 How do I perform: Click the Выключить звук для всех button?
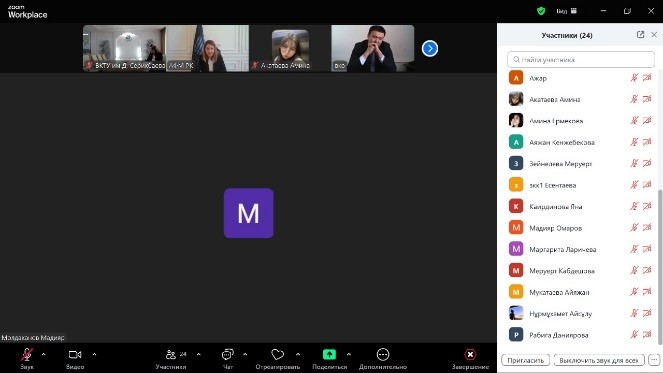click(x=599, y=360)
